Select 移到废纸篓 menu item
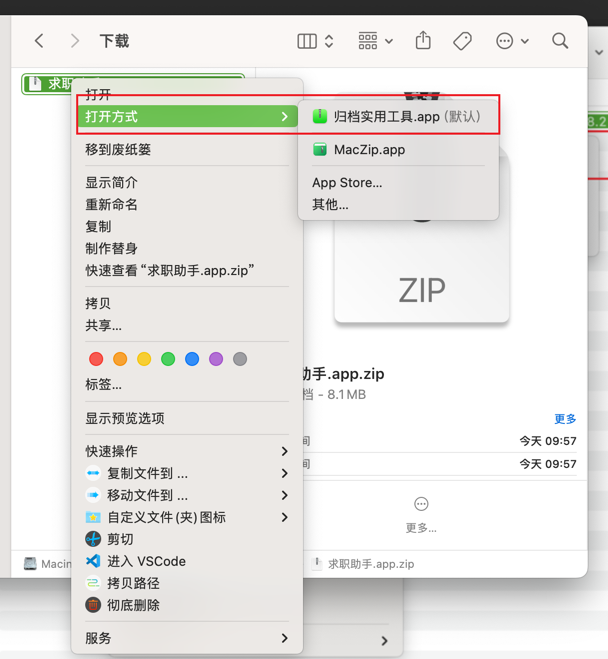608x659 pixels. click(118, 150)
